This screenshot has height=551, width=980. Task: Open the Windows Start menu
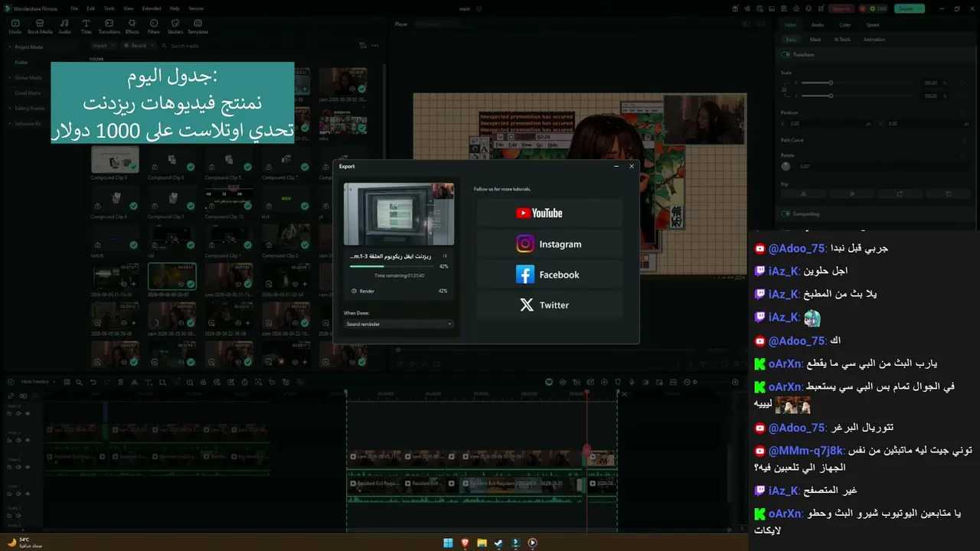click(448, 543)
